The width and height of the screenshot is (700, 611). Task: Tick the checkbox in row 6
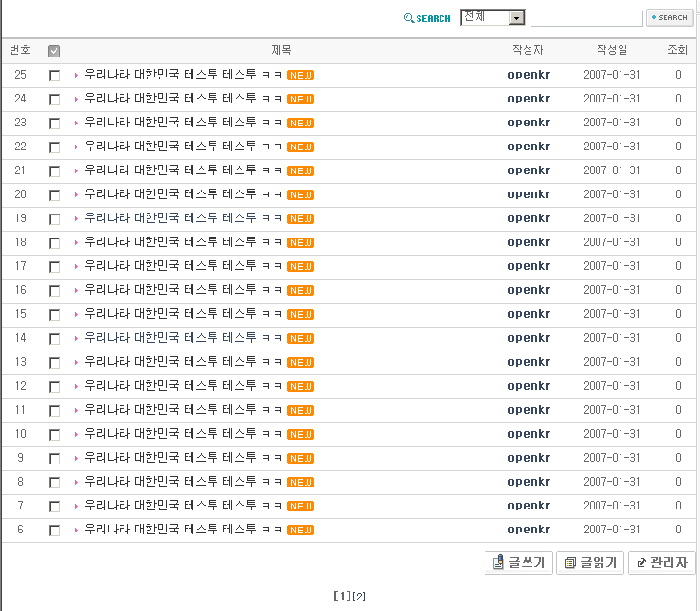(x=55, y=531)
